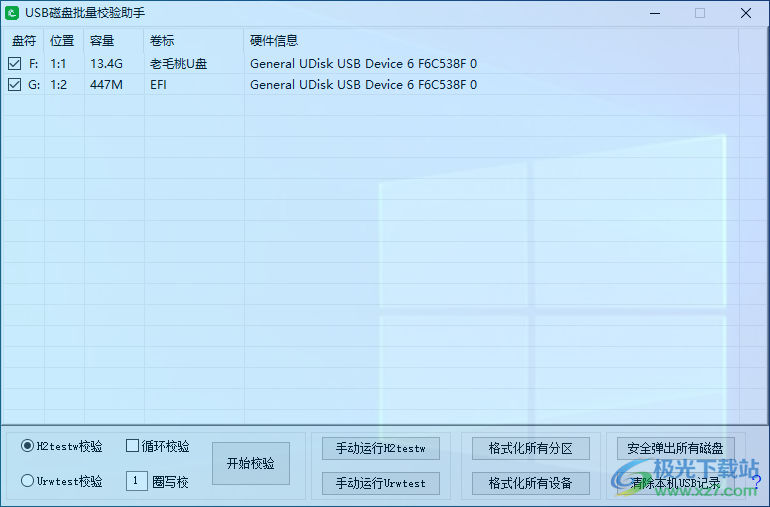Click position cell 1:2
The width and height of the screenshot is (770, 507).
(58, 85)
